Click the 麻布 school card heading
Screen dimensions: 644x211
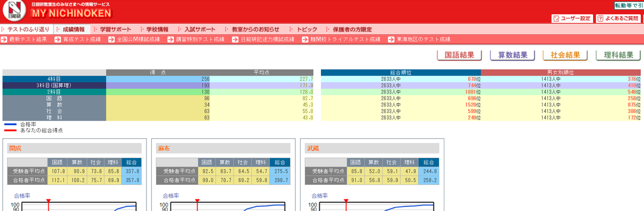[223, 148]
